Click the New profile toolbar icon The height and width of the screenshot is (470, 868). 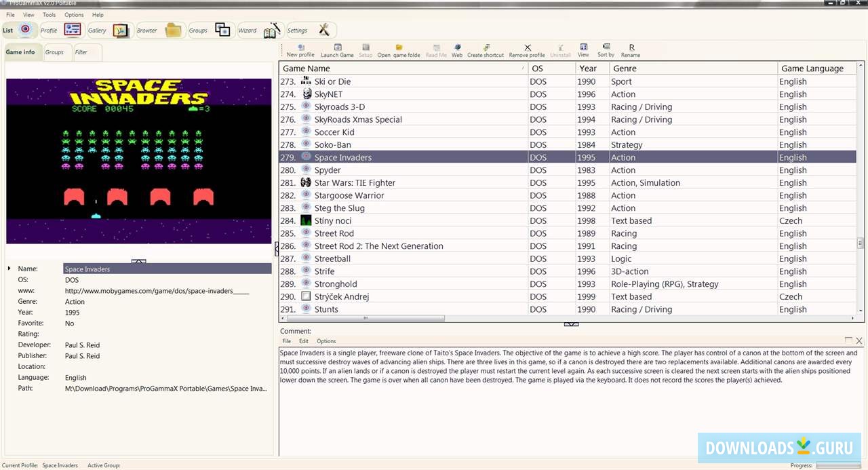[x=300, y=47]
